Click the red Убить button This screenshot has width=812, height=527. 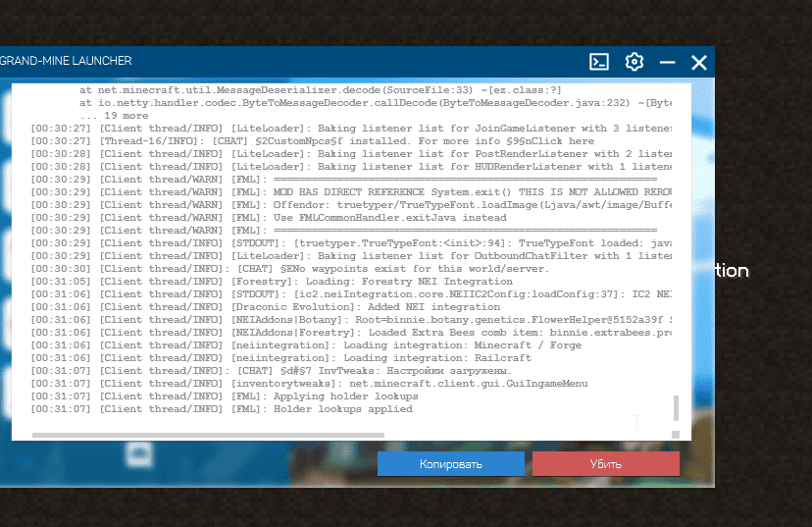[606, 464]
